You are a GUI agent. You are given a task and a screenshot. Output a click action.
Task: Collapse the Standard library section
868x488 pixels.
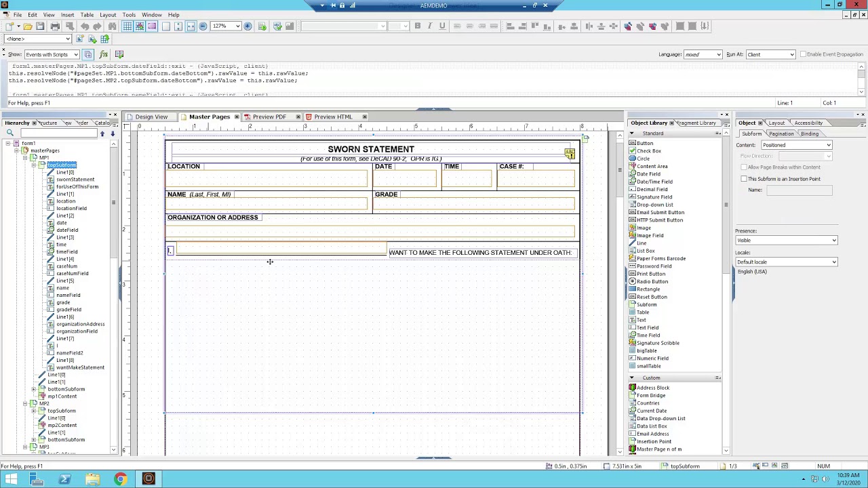(x=632, y=134)
